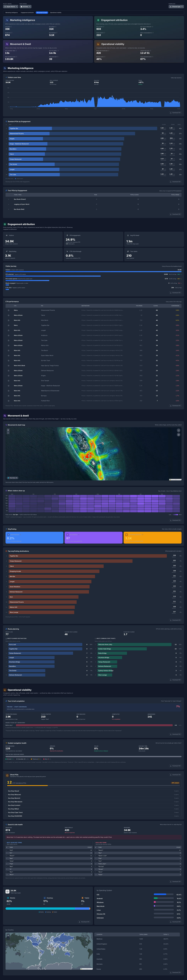Screen dimensions: 187x980
Task: Click the filter pill on the heatmap
Action: (13, 478)
